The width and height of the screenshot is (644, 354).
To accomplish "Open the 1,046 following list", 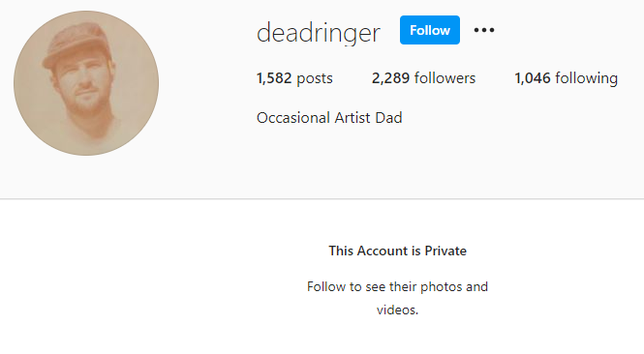I will tap(566, 78).
